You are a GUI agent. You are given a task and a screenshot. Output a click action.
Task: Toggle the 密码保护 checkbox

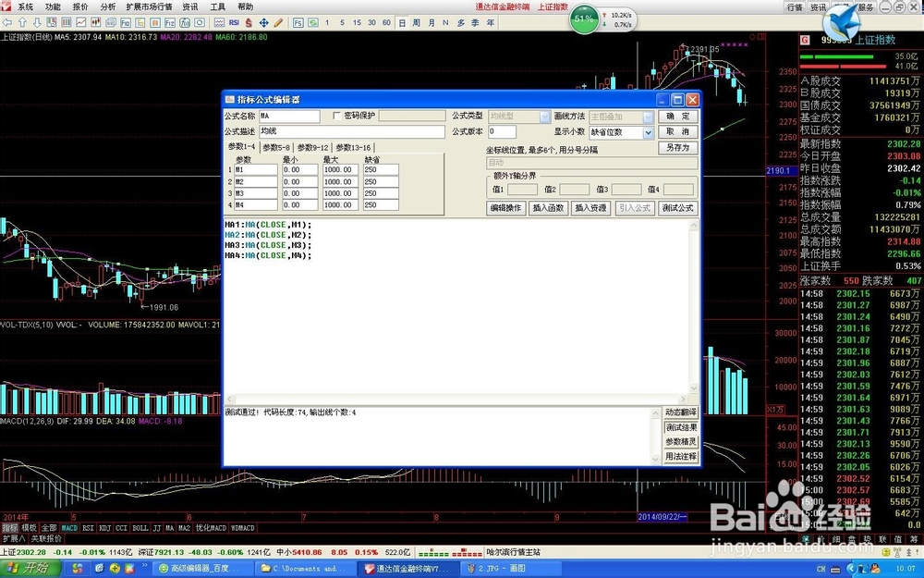(337, 116)
